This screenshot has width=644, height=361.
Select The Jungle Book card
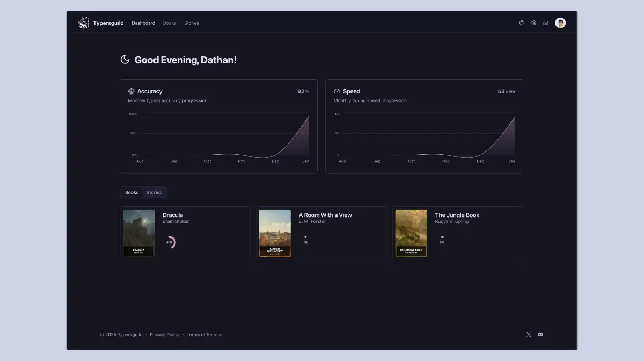(x=458, y=233)
